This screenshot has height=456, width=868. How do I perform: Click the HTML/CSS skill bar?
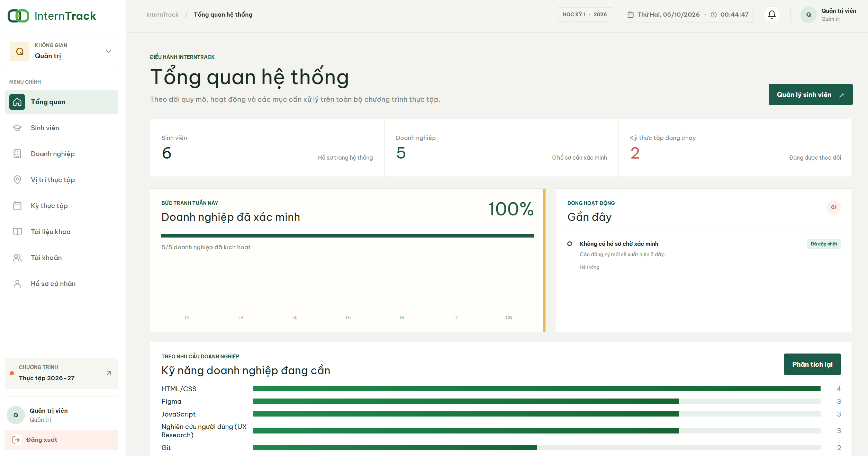tap(537, 389)
